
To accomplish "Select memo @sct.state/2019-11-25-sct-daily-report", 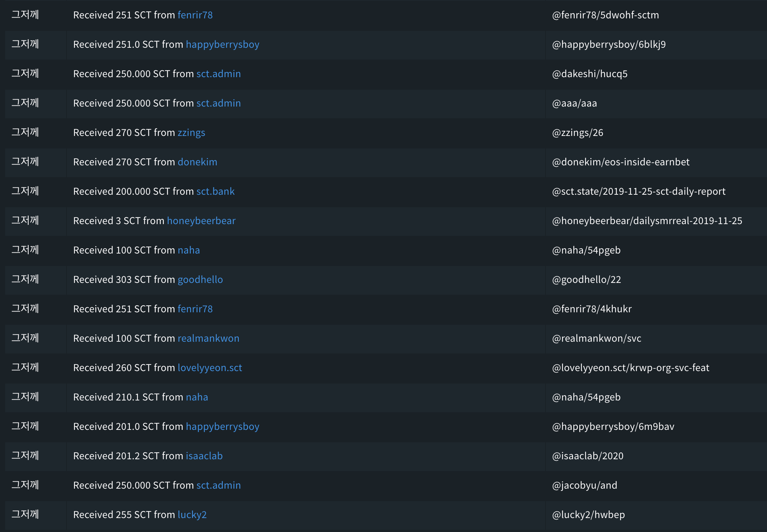I will (639, 191).
